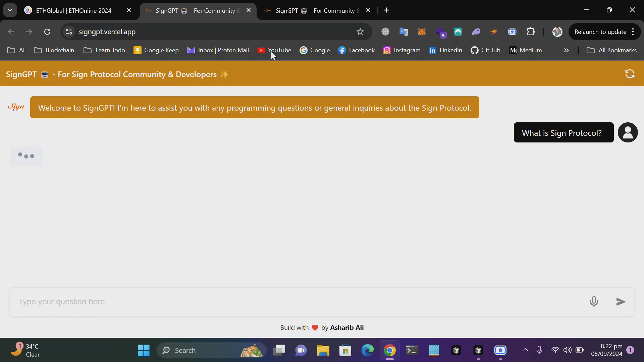Close the third SignGPT tab

(x=368, y=10)
